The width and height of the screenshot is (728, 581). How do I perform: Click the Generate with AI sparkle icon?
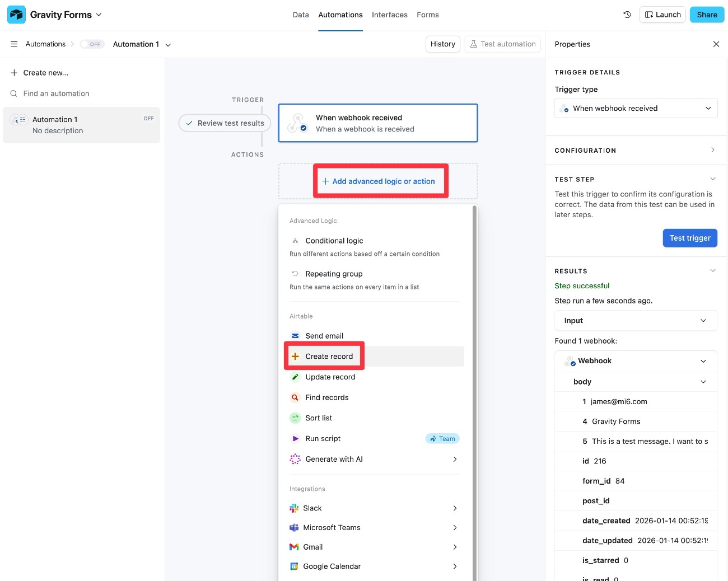point(295,458)
